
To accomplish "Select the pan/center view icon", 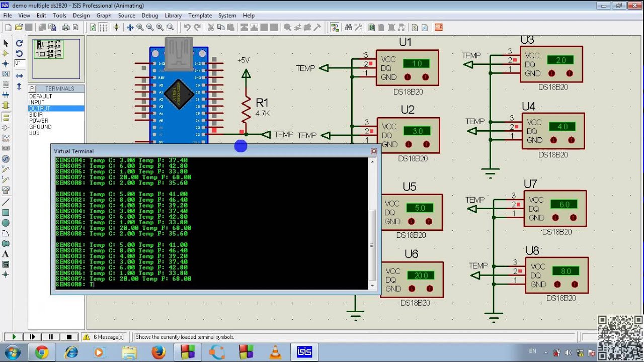I will (x=130, y=28).
